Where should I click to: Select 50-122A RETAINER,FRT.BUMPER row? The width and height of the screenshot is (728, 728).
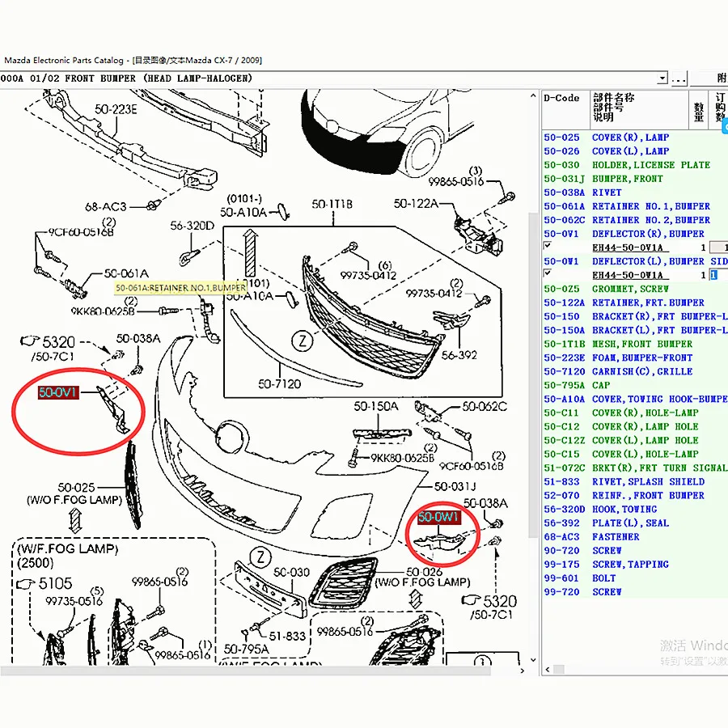(x=635, y=303)
